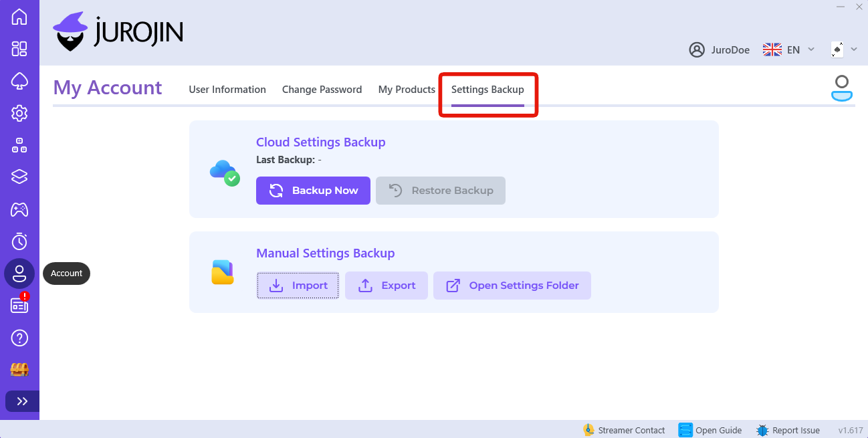Screen dimensions: 868x438
Task: Click the treasure chest icon
Action: [19, 370]
